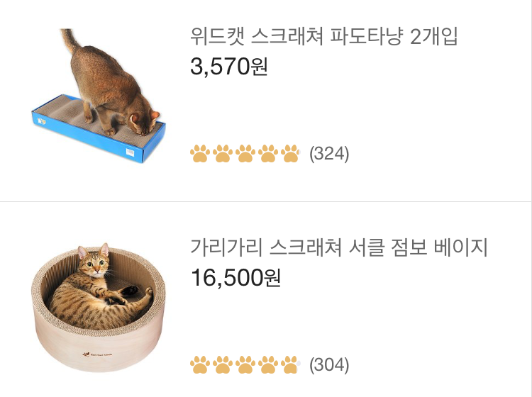Open the 위드캣 스크래쳐 파도타냥 2개입 product
Screen dimensions: 532x397
pos(324,37)
